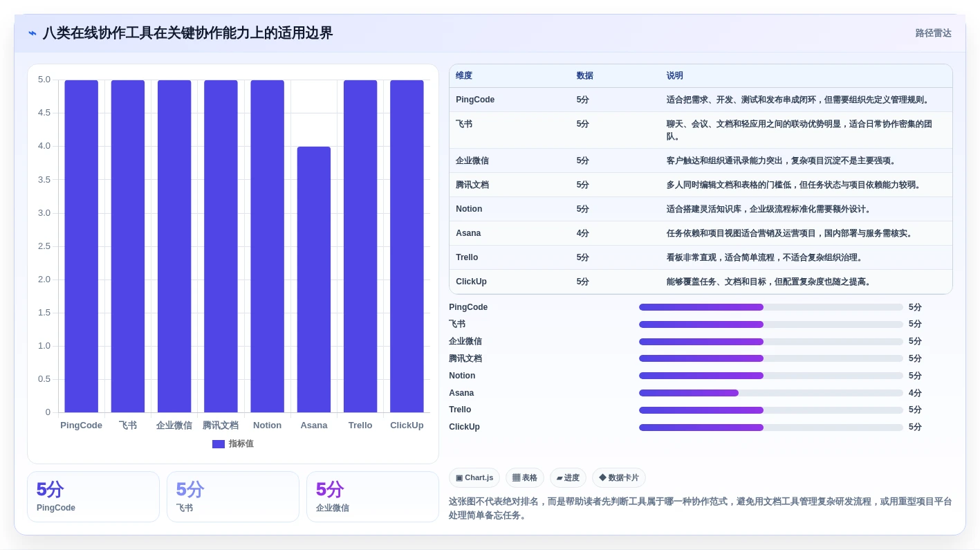Select the 企业微信 row name in table
Screen dimensions: 980x550
[472, 161]
